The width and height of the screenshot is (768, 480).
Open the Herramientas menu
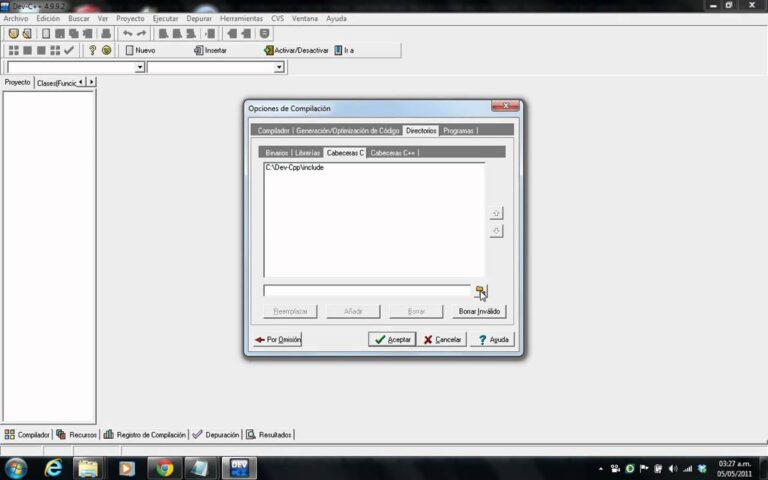coord(241,19)
